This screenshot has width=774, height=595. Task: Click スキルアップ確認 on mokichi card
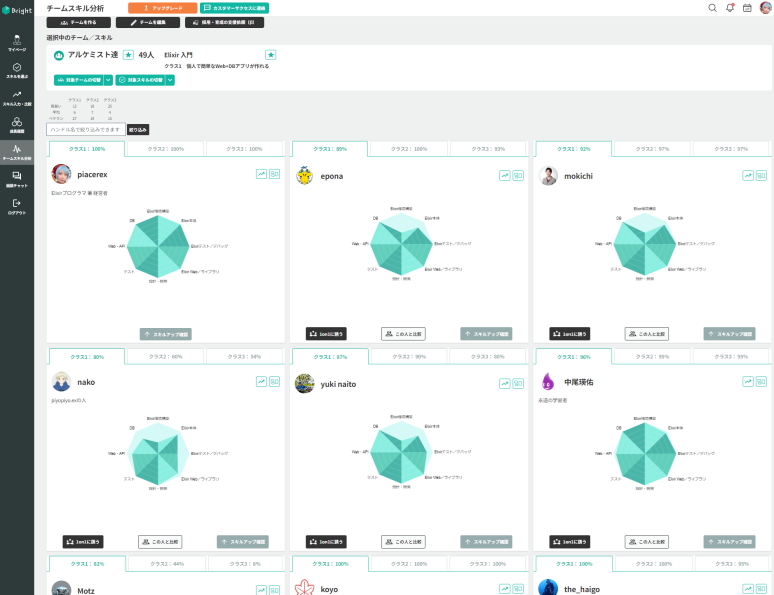point(730,334)
